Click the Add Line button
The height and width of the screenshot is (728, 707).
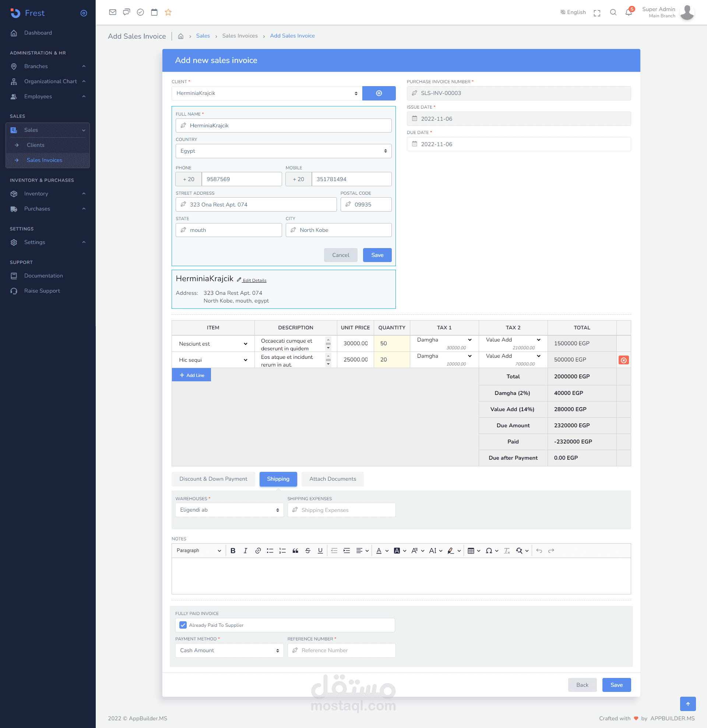[x=191, y=375]
